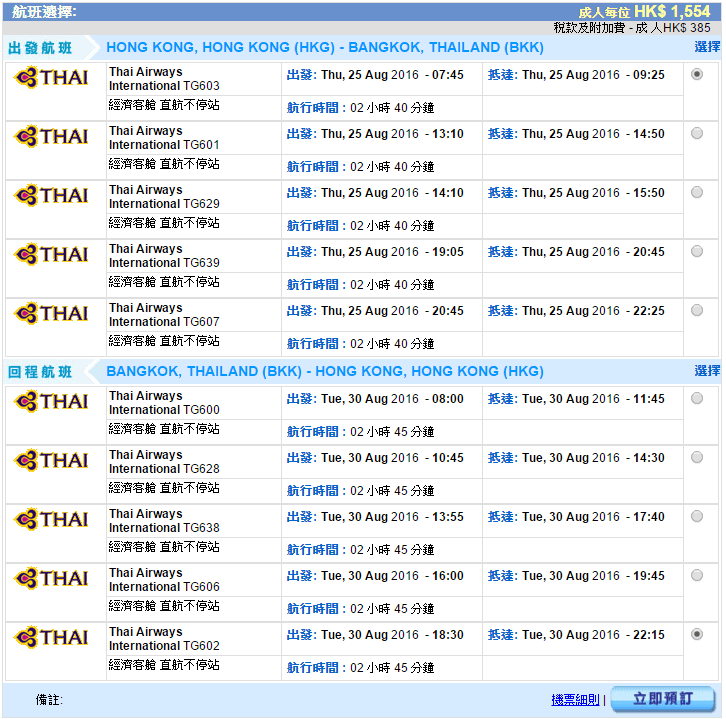This screenshot has height=719, width=726.
Task: Choose return flight TG600 radio button
Action: pyautogui.click(x=697, y=398)
